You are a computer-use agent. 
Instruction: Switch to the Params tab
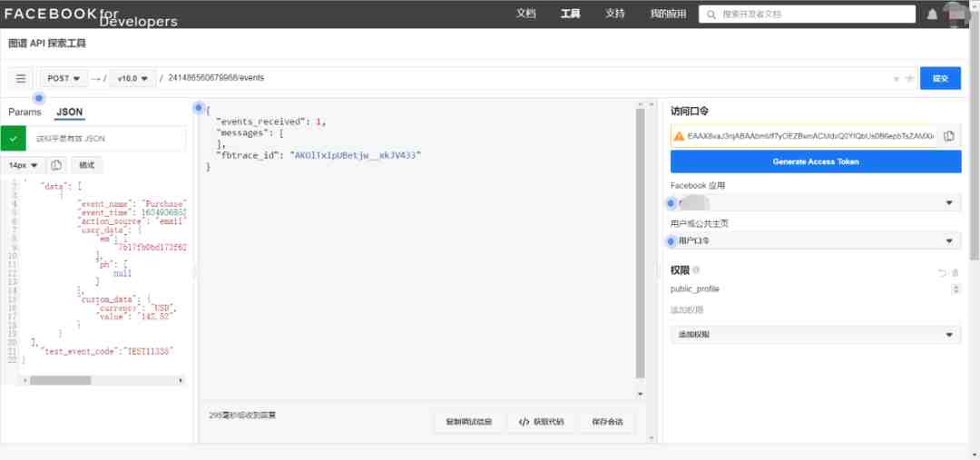click(x=25, y=113)
